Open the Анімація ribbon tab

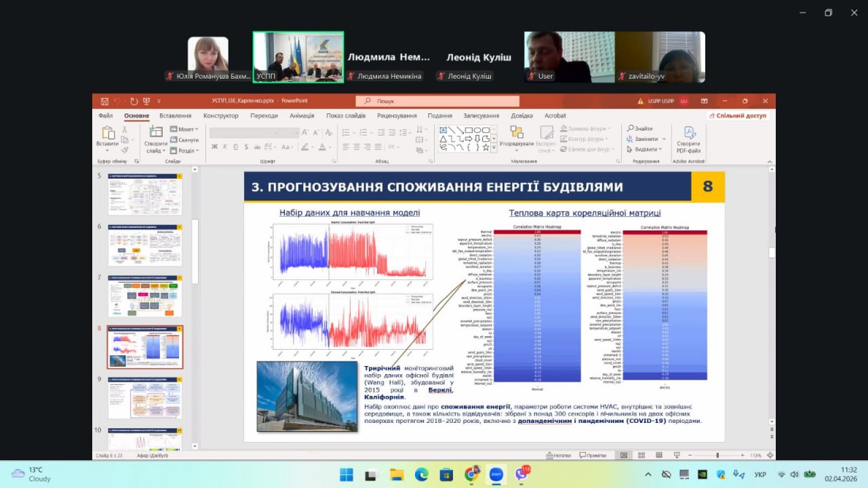(302, 116)
